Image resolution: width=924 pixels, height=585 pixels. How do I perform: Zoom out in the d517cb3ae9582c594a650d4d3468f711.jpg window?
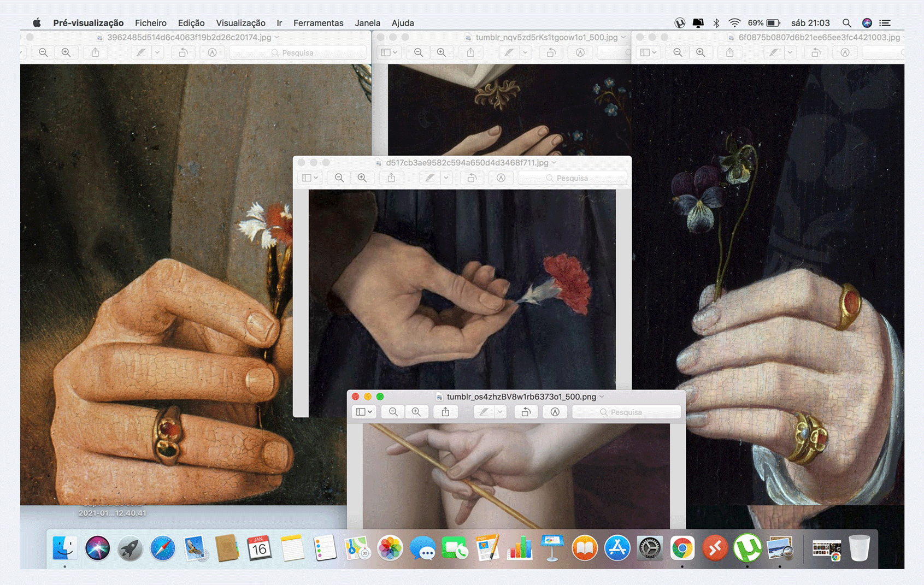point(339,178)
